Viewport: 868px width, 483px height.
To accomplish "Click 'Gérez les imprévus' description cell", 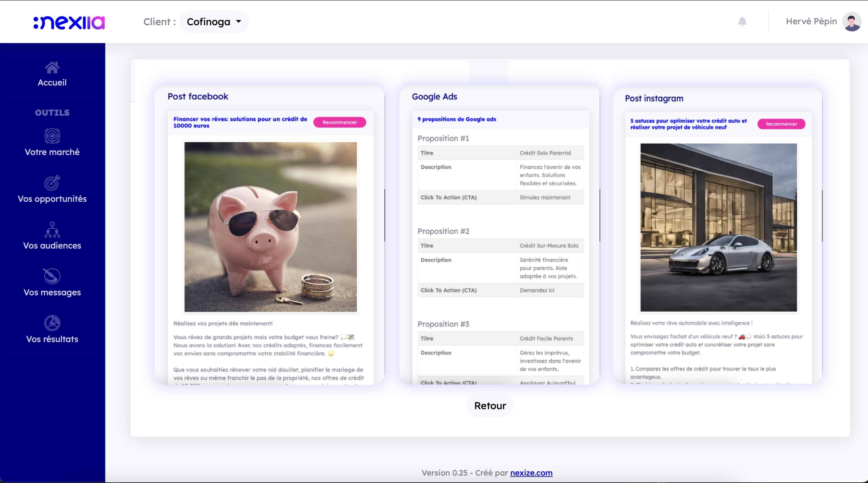I will click(x=550, y=361).
